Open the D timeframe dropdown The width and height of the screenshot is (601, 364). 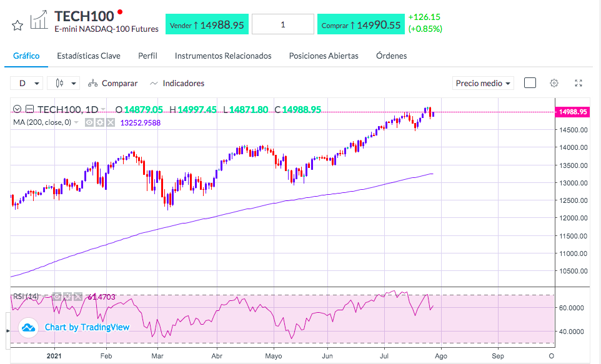tap(26, 83)
